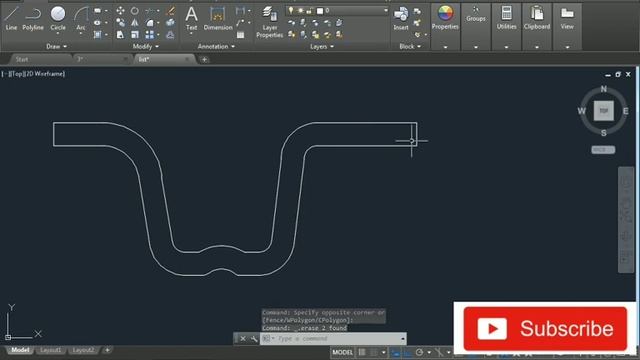Switch to the list* drawing tab
The height and width of the screenshot is (360, 640).
143,59
